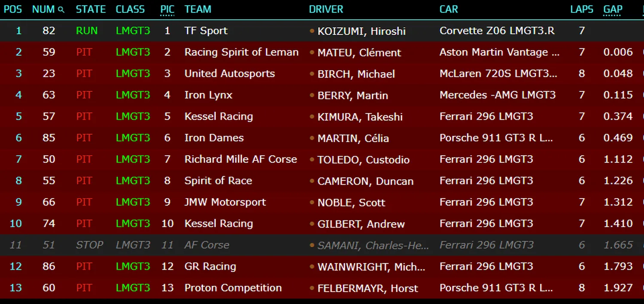The height and width of the screenshot is (304, 644).
Task: Sort by the POS column header
Action: 13,9
